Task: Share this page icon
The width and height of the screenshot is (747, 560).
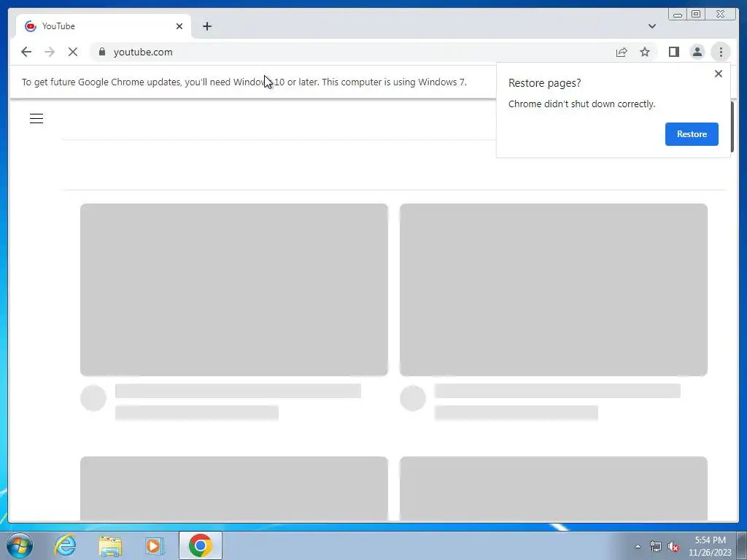Action: click(x=622, y=52)
